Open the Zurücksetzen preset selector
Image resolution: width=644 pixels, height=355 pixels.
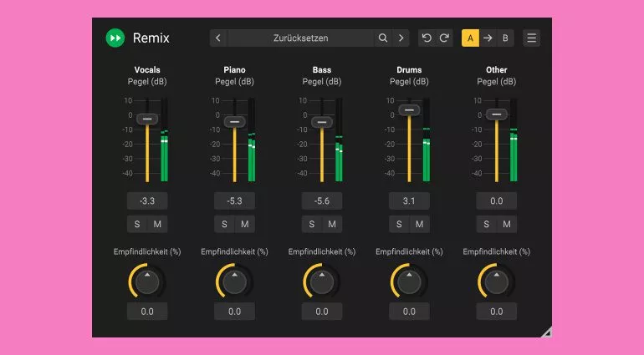300,38
